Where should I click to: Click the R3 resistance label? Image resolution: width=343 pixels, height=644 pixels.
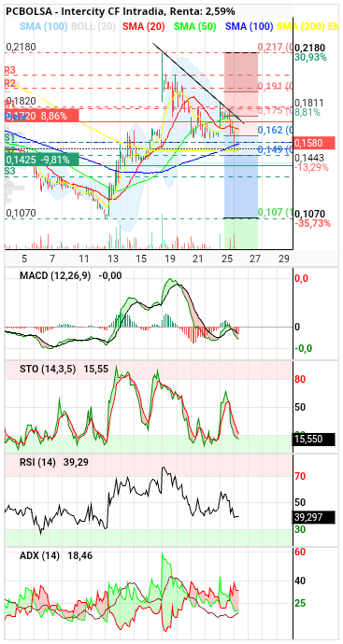[x=10, y=70]
